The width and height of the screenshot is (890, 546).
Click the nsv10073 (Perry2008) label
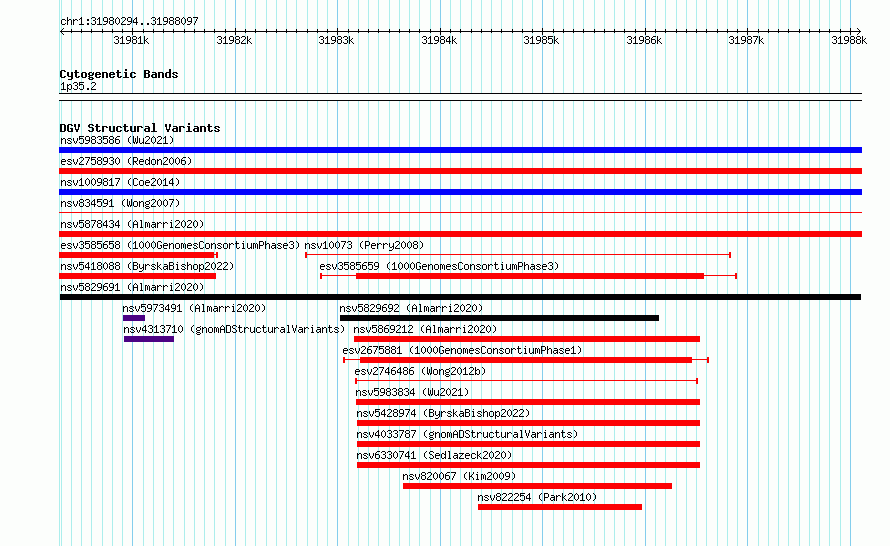point(364,245)
